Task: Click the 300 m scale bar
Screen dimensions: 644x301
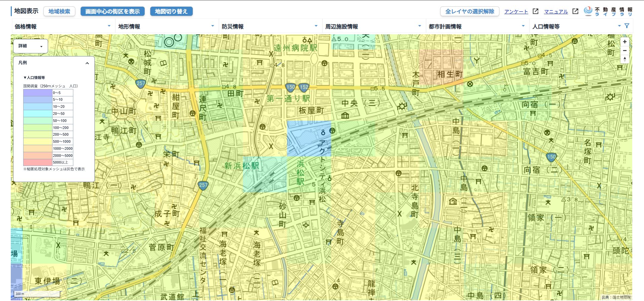Action: 37,294
